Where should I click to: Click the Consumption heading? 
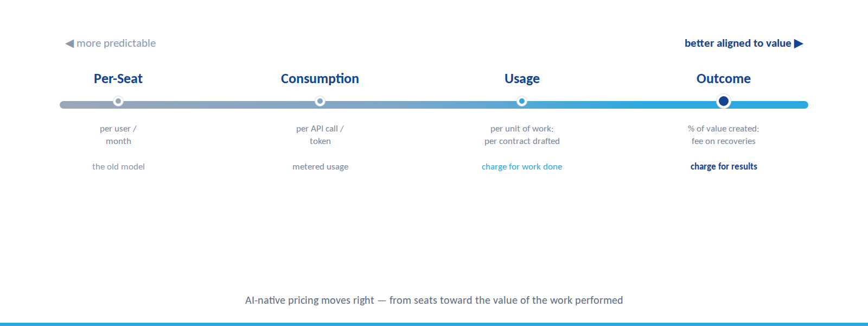pos(320,79)
